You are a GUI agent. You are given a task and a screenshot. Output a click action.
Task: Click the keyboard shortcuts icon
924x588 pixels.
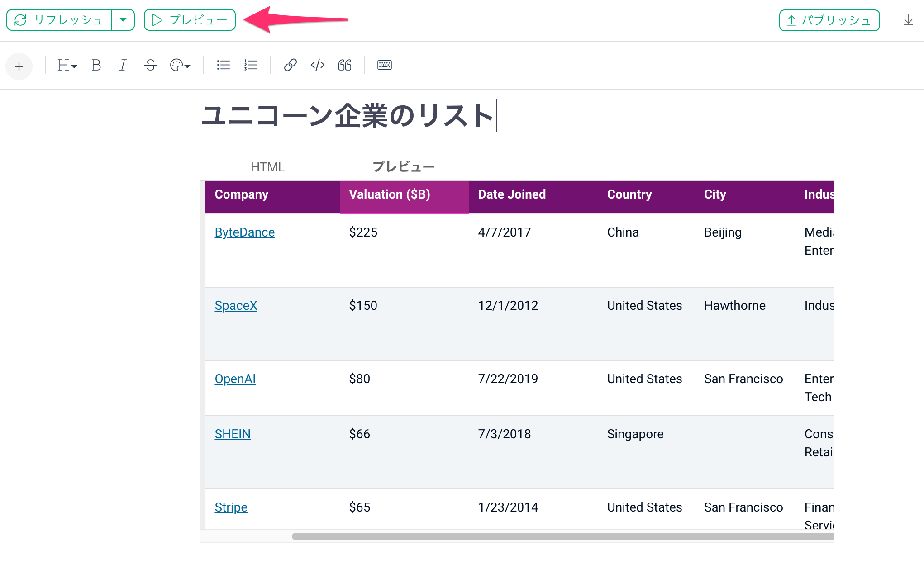tap(385, 66)
